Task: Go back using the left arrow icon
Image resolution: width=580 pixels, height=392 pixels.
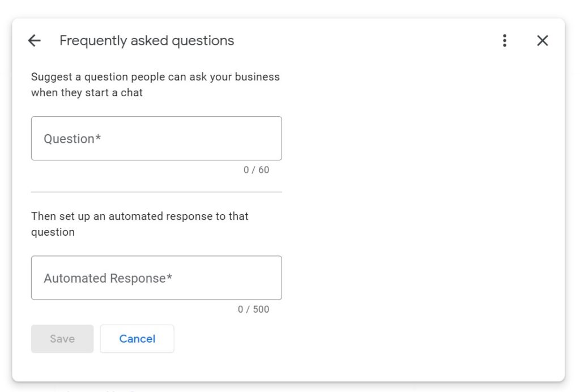Action: point(35,40)
